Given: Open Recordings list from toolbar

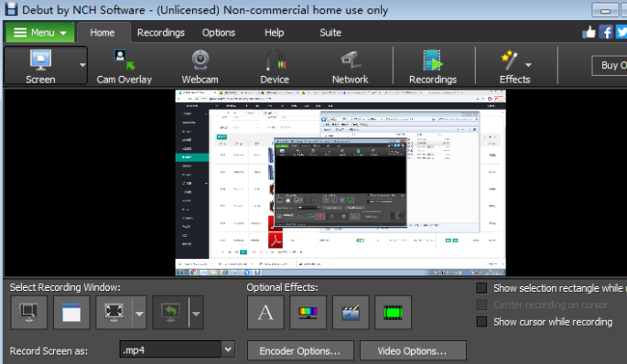Looking at the screenshot, I should [x=433, y=67].
